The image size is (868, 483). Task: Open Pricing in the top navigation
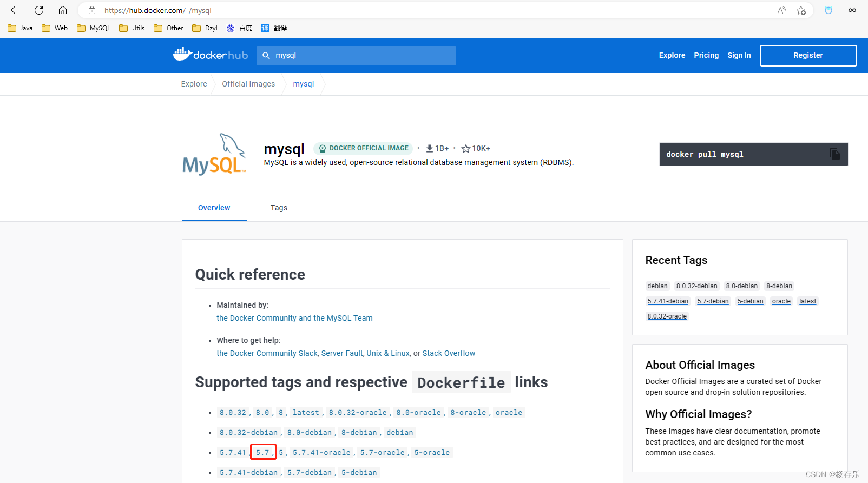pos(706,55)
